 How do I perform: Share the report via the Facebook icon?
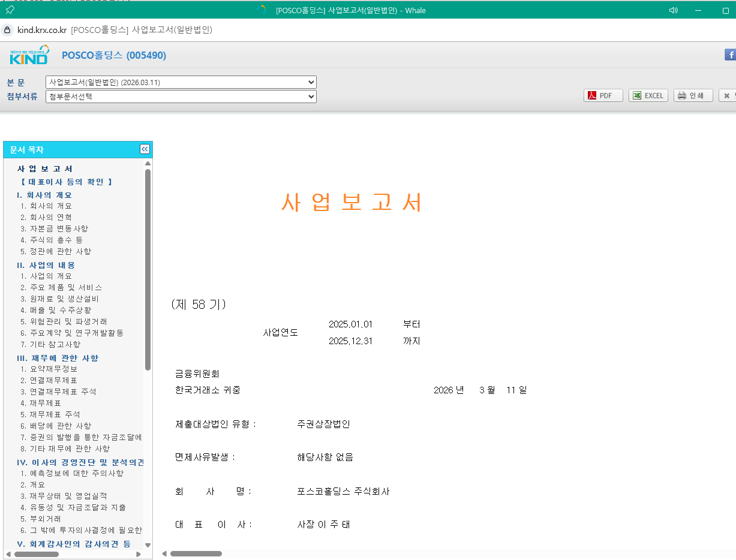(x=729, y=55)
